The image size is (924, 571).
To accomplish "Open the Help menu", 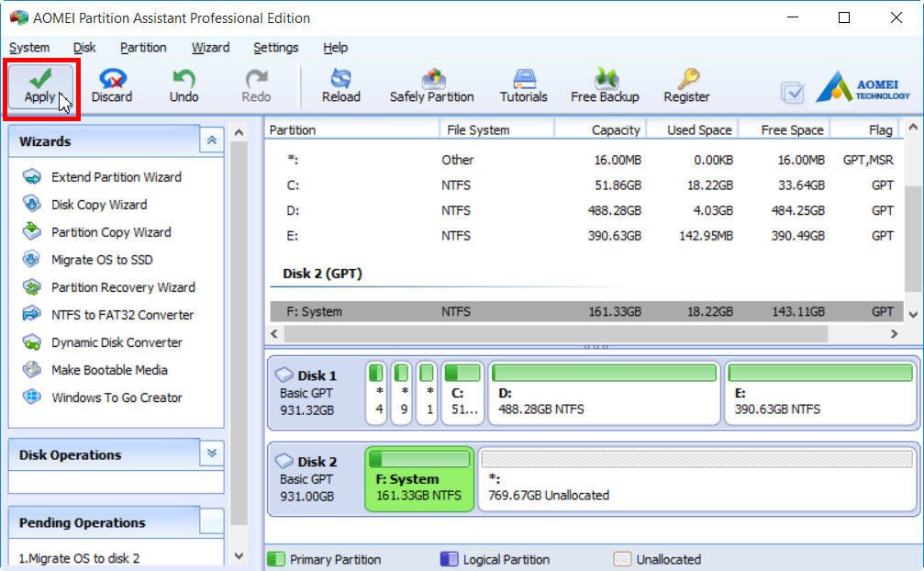I will pos(335,47).
